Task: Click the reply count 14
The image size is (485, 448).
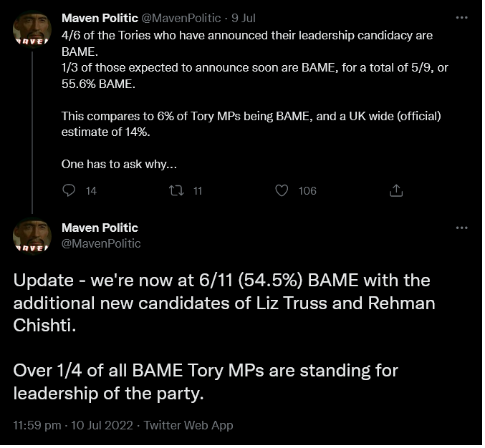Action: pyautogui.click(x=90, y=190)
